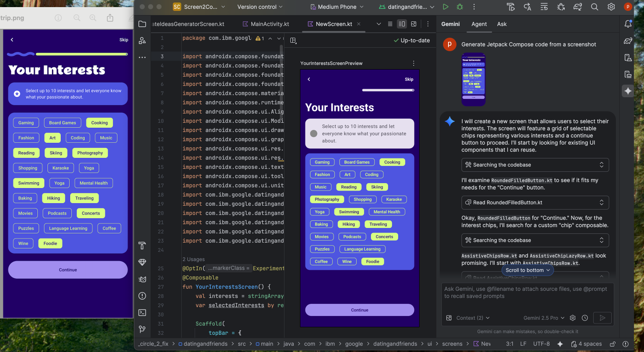Click screens in the status bar breadcrumb
644x352 pixels.
click(x=452, y=344)
